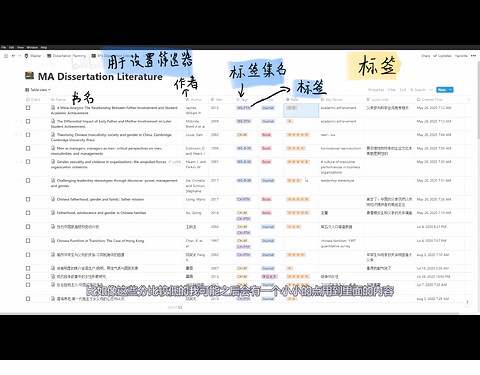Open the Year column header menu
Screen dimensions: 480x375
217,99
